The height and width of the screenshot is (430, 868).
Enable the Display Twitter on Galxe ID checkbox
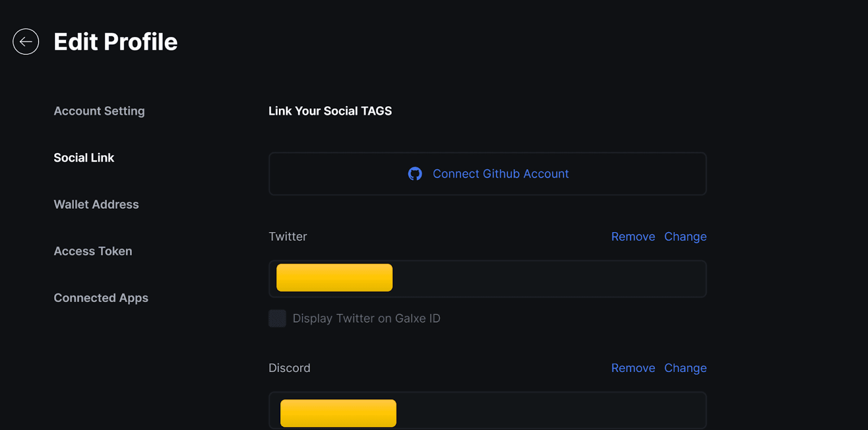coord(277,318)
